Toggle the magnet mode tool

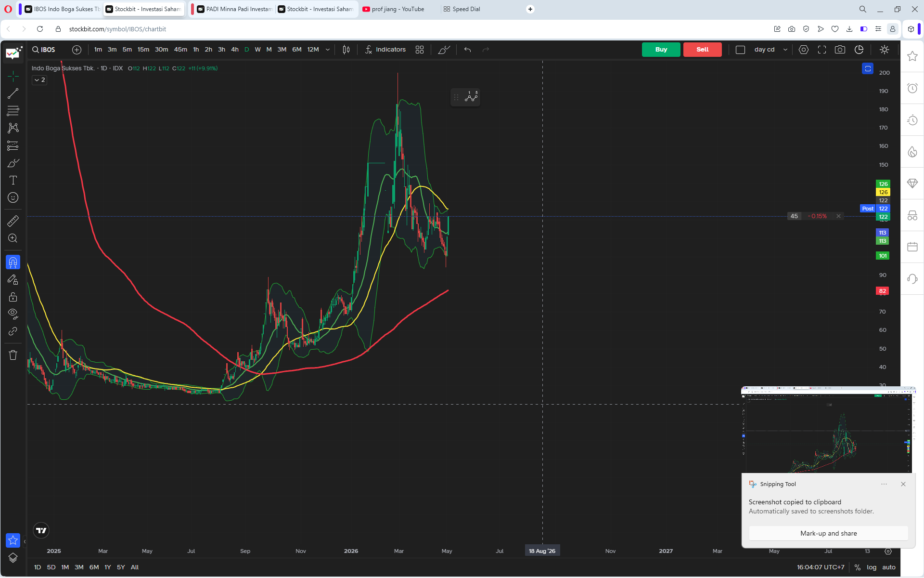(x=13, y=262)
